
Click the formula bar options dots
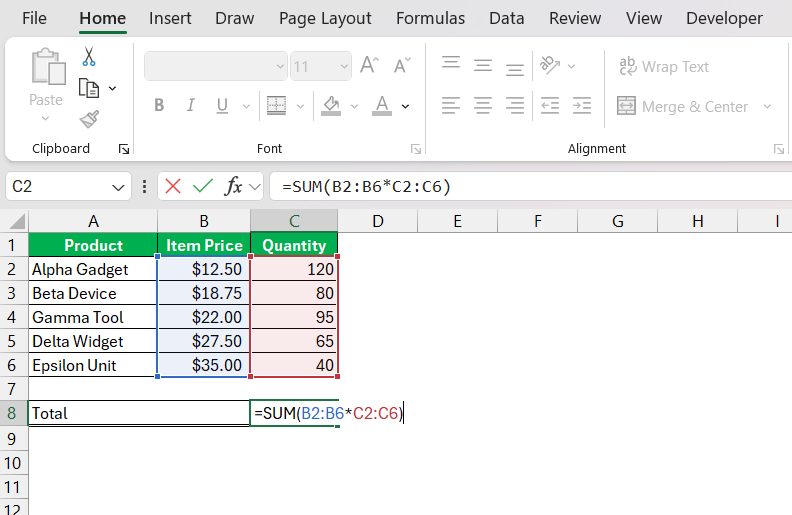(x=144, y=187)
